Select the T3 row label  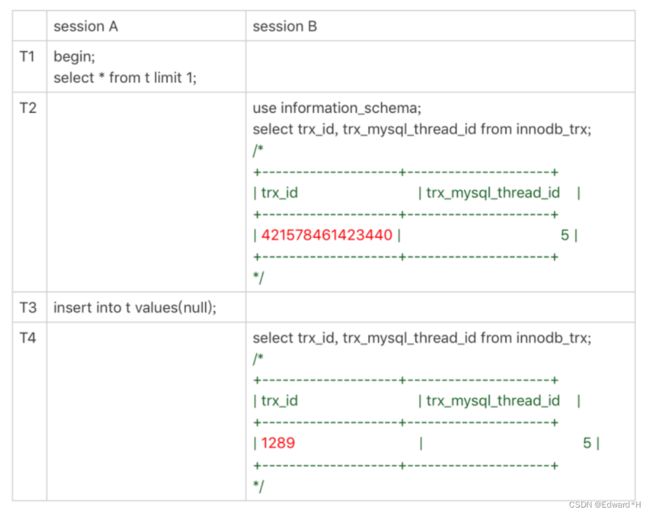28,308
